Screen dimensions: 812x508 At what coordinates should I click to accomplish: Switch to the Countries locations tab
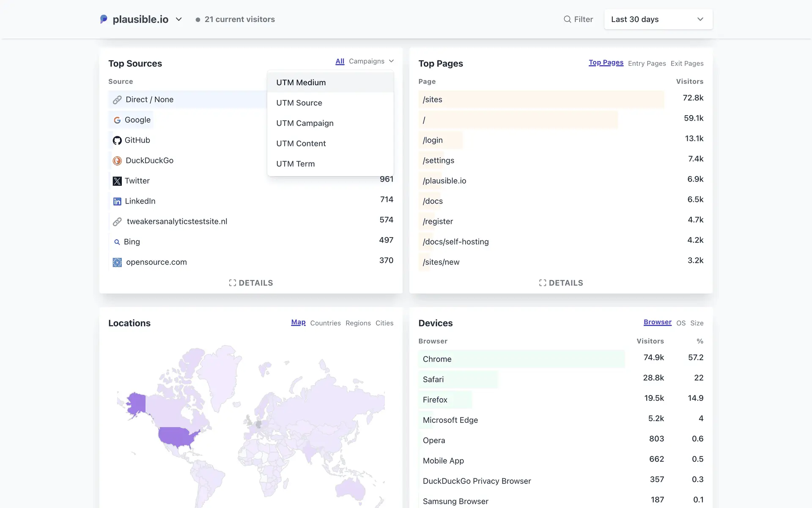tap(325, 323)
